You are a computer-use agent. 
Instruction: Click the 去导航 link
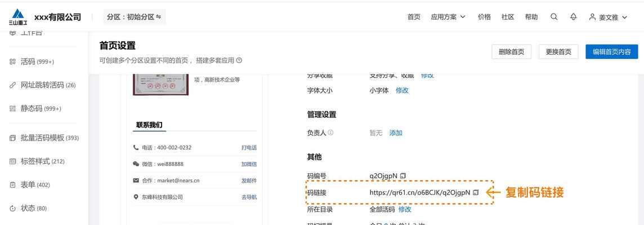coord(249,197)
